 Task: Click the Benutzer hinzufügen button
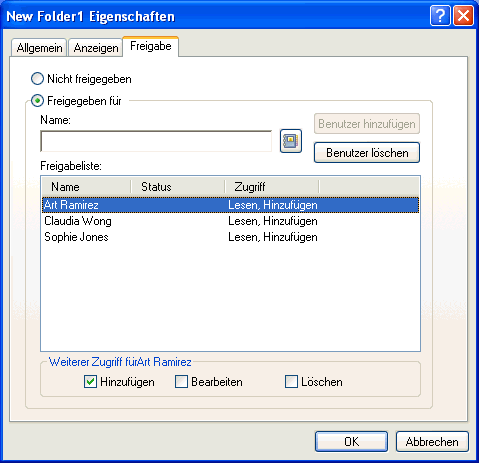click(x=367, y=124)
